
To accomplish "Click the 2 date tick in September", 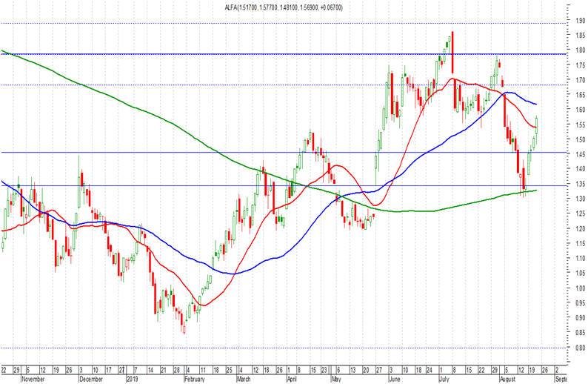I will pyautogui.click(x=557, y=370).
